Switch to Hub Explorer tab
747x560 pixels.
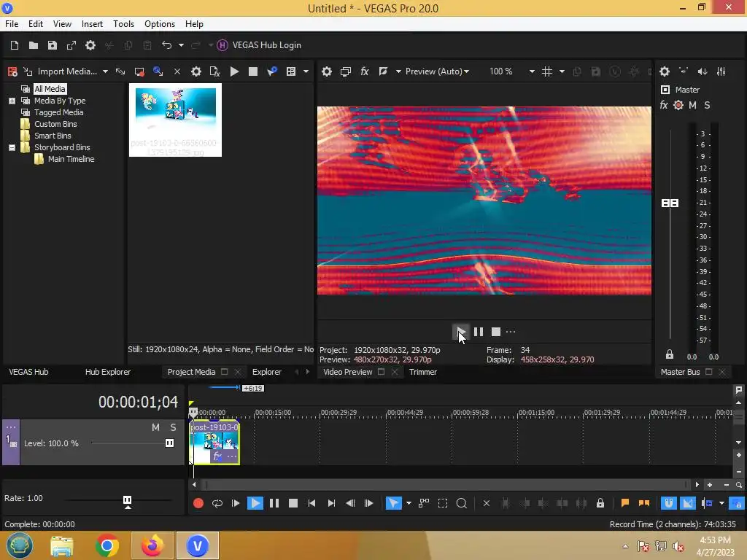coord(108,372)
